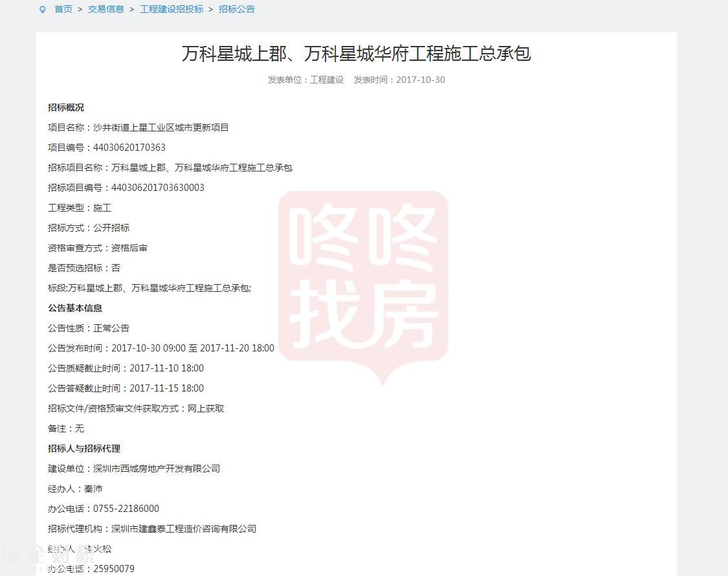Click the 公告答疑截止时间 2017-11-15 line
Viewport: 728px width, 576px height.
[x=126, y=388]
